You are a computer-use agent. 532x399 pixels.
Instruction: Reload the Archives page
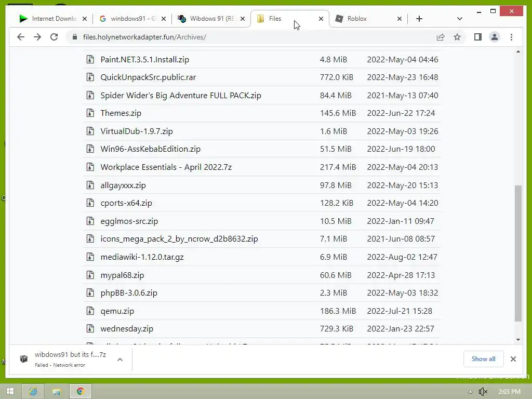click(x=54, y=37)
